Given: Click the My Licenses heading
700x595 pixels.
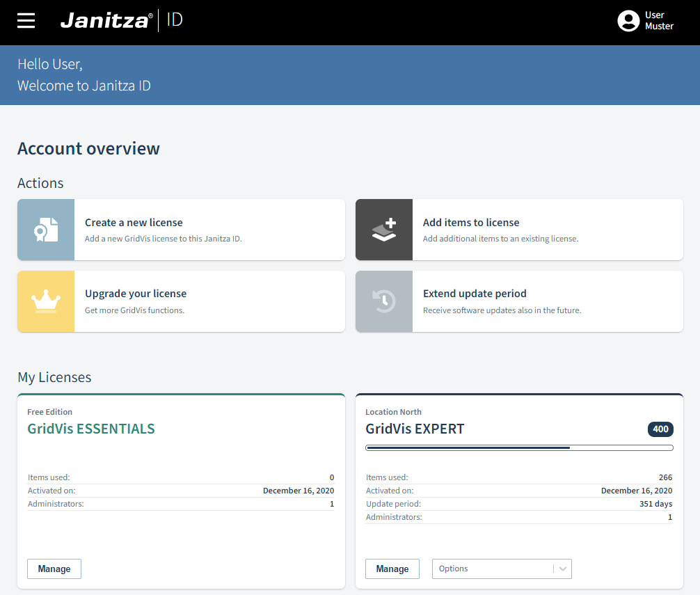Looking at the screenshot, I should (x=54, y=378).
